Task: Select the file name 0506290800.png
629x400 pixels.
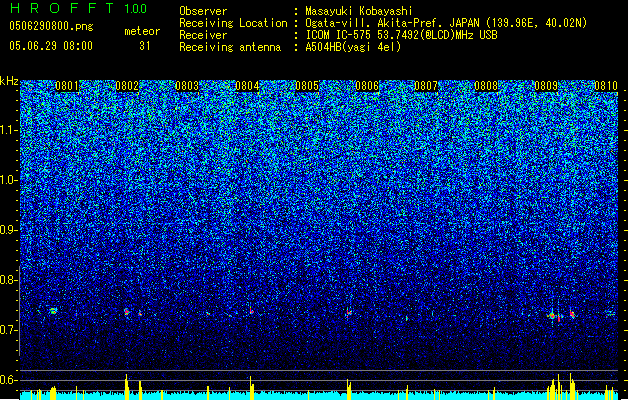Action: click(x=51, y=26)
